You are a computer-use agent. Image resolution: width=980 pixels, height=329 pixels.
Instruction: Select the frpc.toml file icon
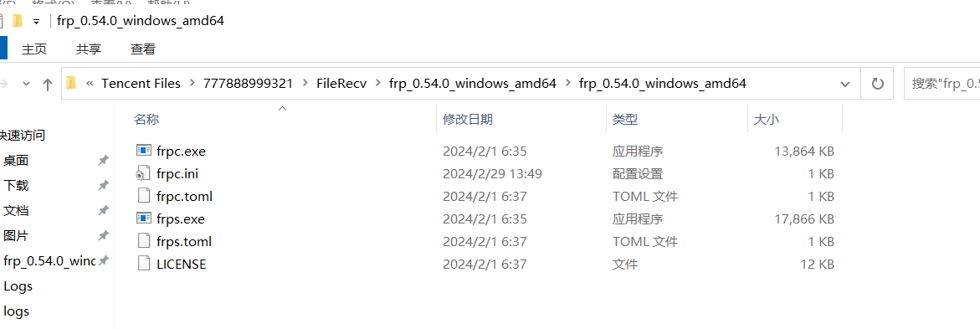(145, 196)
